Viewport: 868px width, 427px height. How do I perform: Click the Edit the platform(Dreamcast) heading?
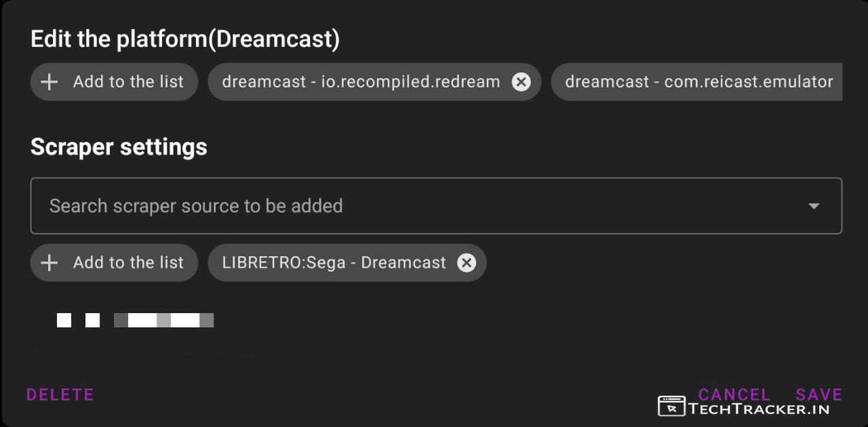tap(185, 39)
